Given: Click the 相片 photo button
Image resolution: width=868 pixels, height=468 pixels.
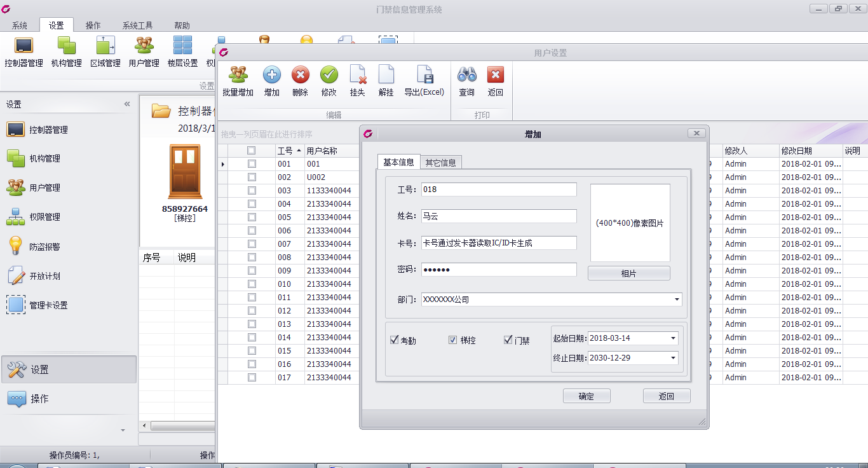Looking at the screenshot, I should click(628, 273).
